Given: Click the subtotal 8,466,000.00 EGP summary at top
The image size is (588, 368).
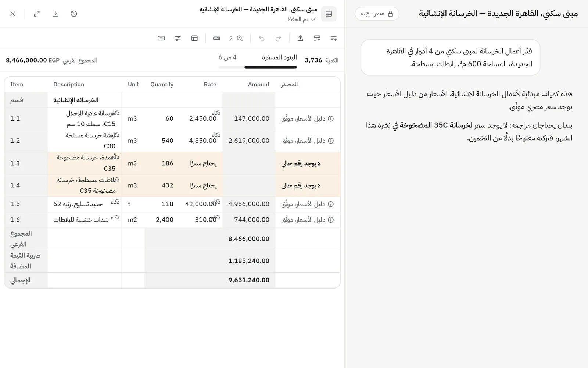Looking at the screenshot, I should 51,60.
